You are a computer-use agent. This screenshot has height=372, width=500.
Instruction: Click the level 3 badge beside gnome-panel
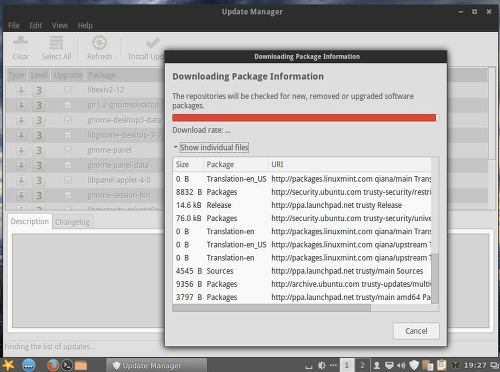39,150
